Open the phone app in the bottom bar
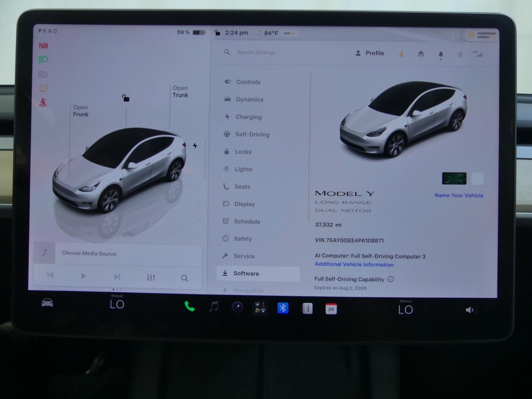Screen dimensions: 532x399 point(190,306)
